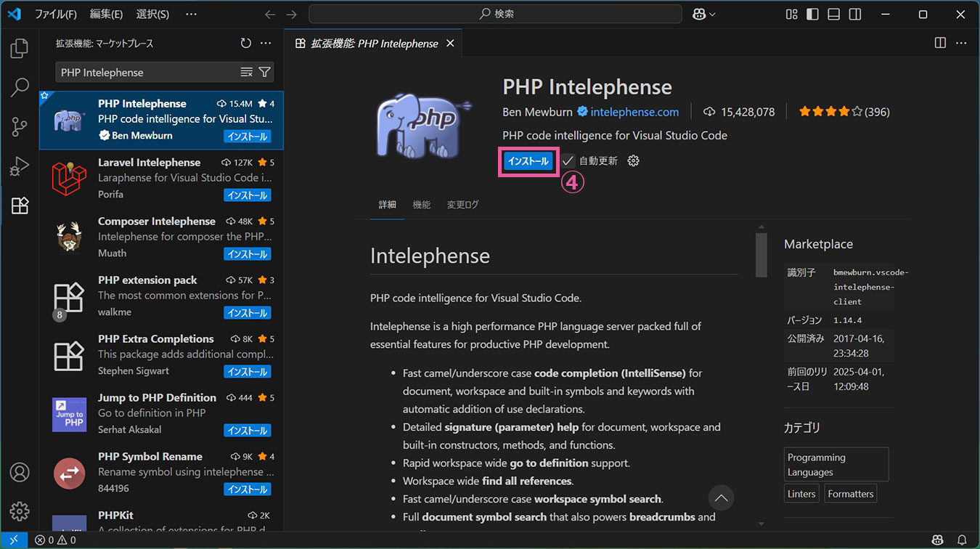Go forward with the right arrow
The height and width of the screenshot is (549, 980).
tap(292, 14)
